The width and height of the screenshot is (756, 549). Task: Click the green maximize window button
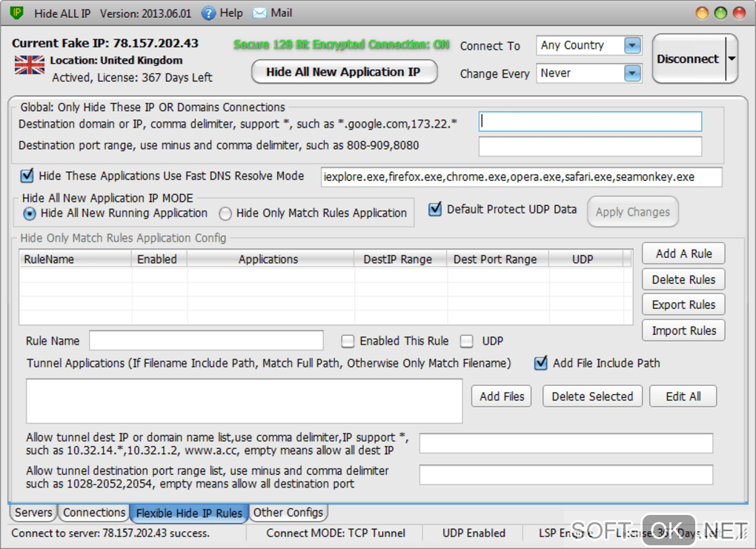721,13
